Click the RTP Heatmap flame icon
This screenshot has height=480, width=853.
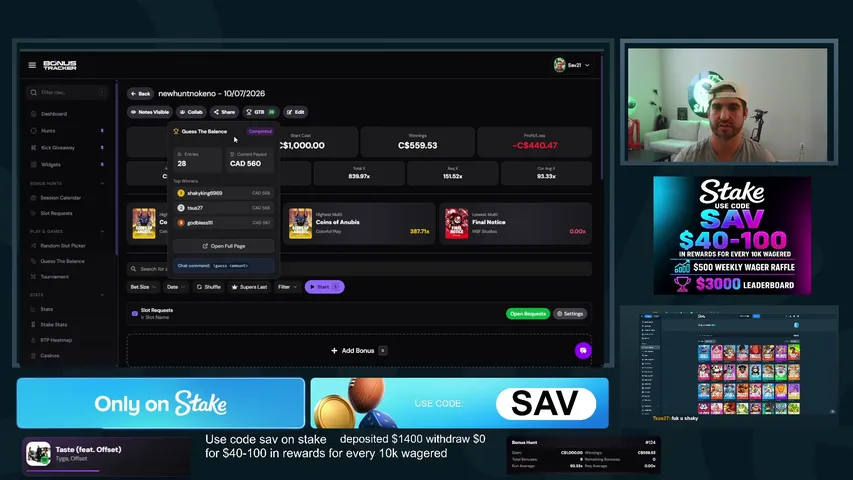34,340
